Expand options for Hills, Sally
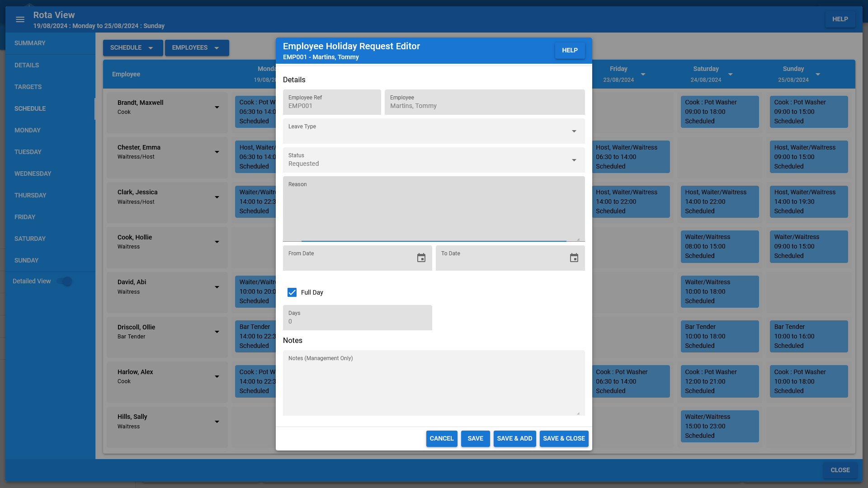Viewport: 868px width, 488px height. 217,422
